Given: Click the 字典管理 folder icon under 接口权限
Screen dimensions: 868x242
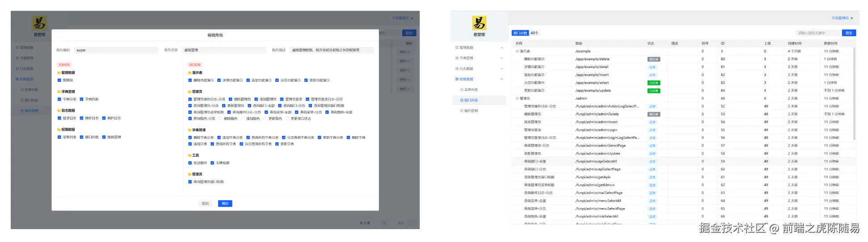Looking at the screenshot, I should pos(190,130).
